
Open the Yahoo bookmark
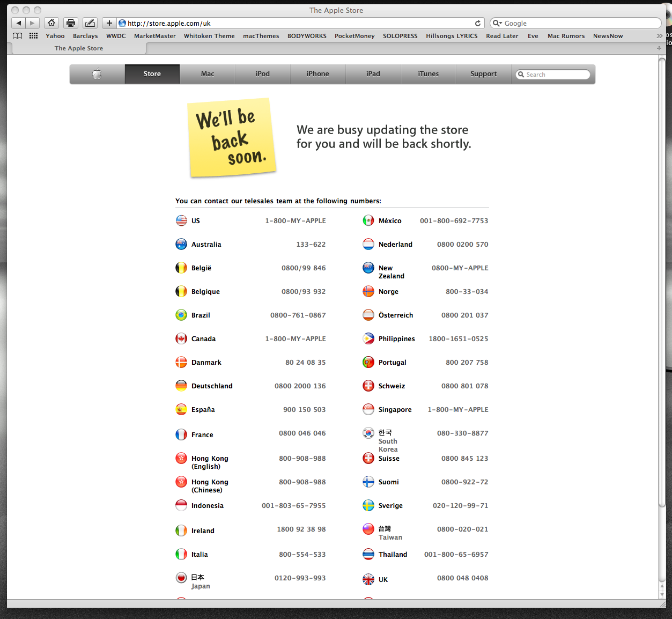point(55,36)
